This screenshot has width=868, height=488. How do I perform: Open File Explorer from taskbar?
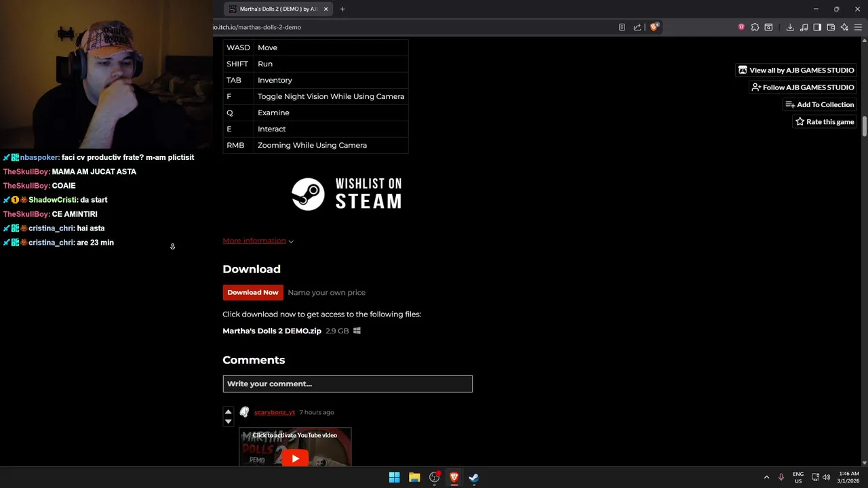pyautogui.click(x=414, y=477)
